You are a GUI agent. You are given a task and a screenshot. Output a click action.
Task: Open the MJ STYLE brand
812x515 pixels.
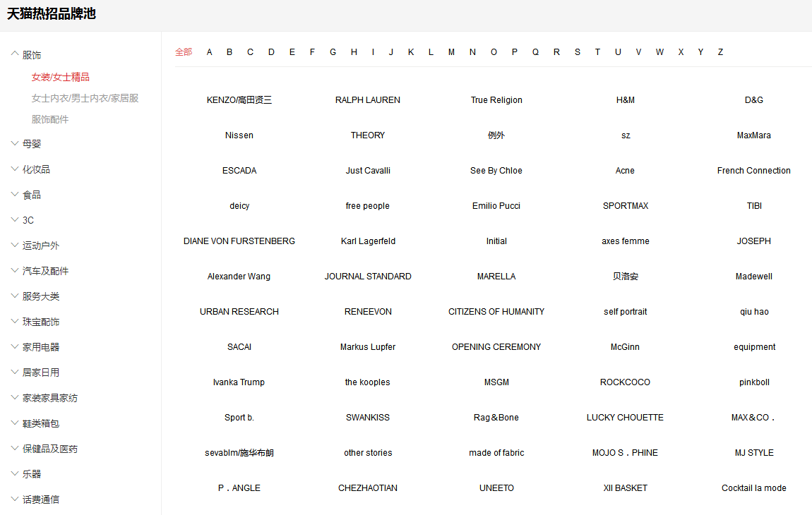click(x=754, y=453)
